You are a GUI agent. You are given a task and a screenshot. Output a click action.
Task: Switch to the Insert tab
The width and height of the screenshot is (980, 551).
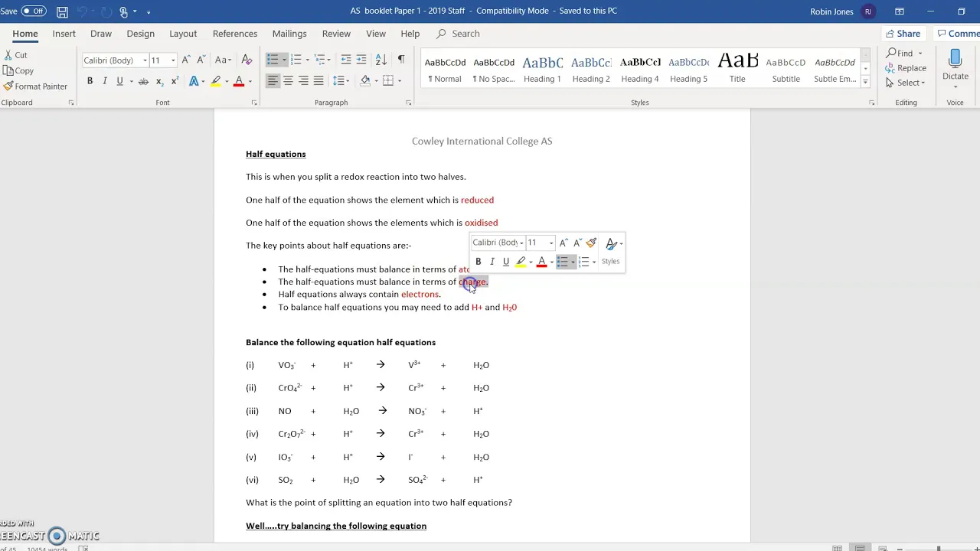(64, 34)
